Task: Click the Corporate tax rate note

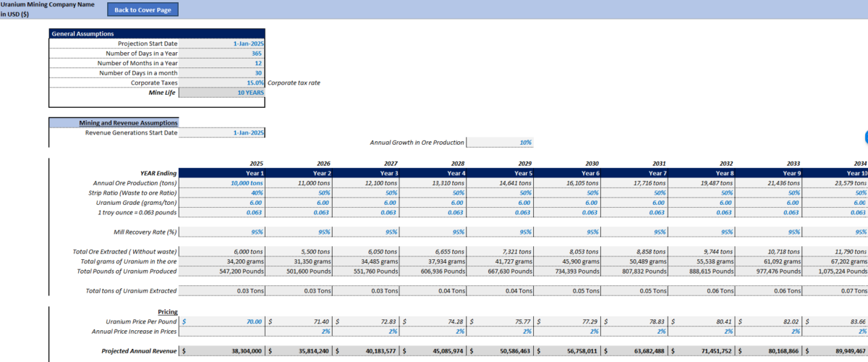Action: 294,83
